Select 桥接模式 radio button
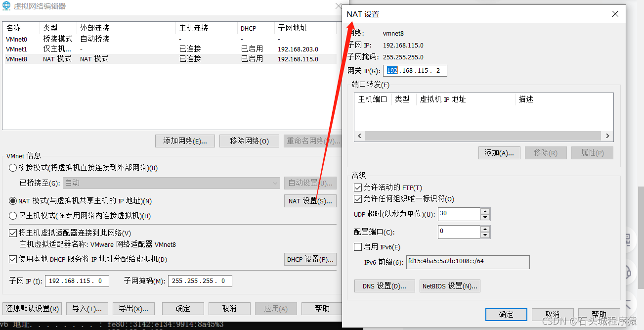This screenshot has width=644, height=330. point(13,168)
